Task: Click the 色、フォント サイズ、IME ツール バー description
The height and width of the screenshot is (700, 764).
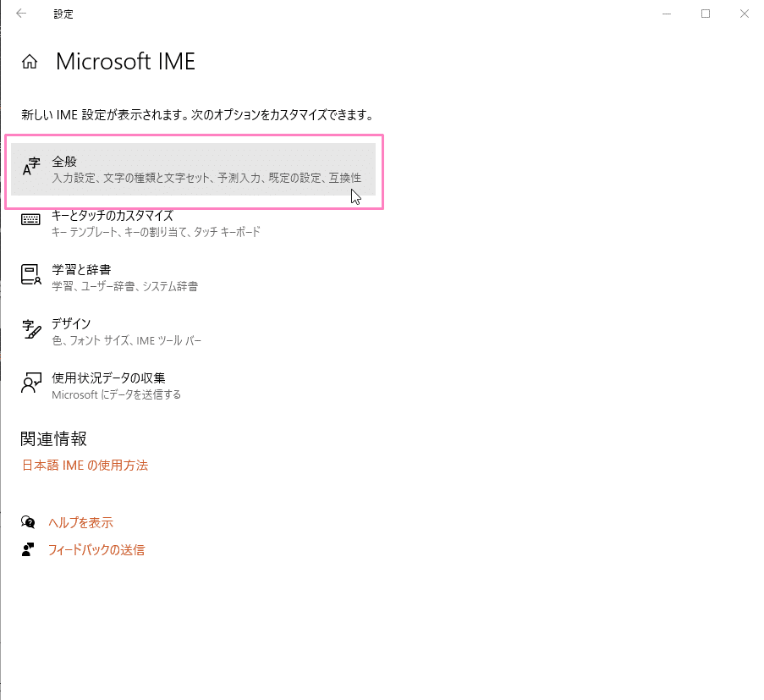Action: (x=126, y=340)
